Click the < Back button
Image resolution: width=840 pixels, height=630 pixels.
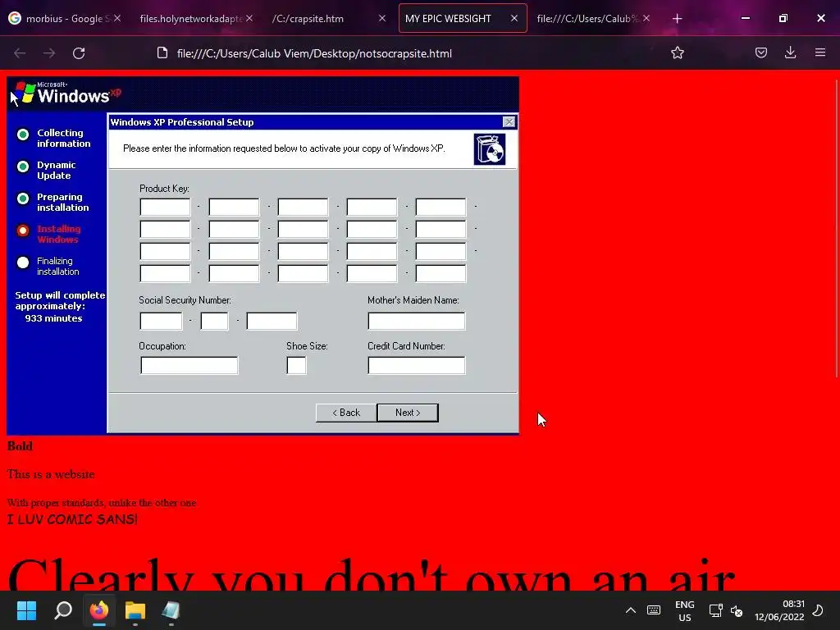pyautogui.click(x=346, y=413)
